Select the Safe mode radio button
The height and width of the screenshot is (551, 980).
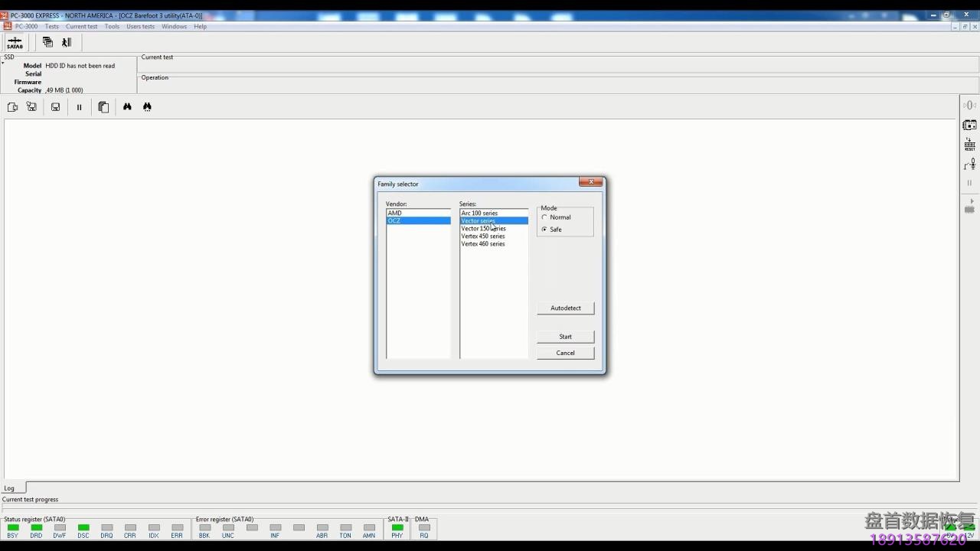[544, 230]
